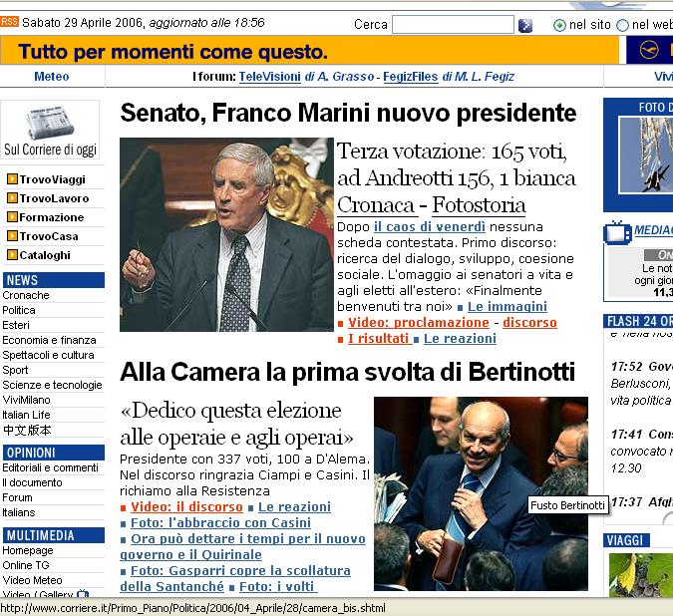Screen dimensions: 673x616
Task: Click the search go button icon
Action: (x=525, y=26)
